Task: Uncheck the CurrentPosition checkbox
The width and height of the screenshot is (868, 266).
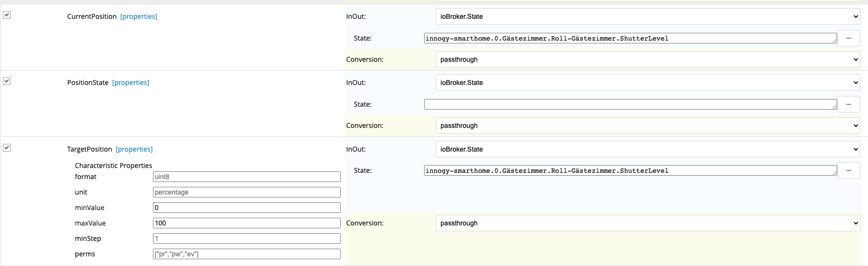Action: pos(7,15)
